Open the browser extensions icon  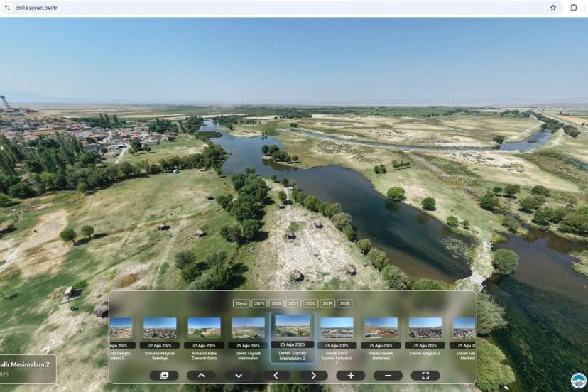click(574, 8)
